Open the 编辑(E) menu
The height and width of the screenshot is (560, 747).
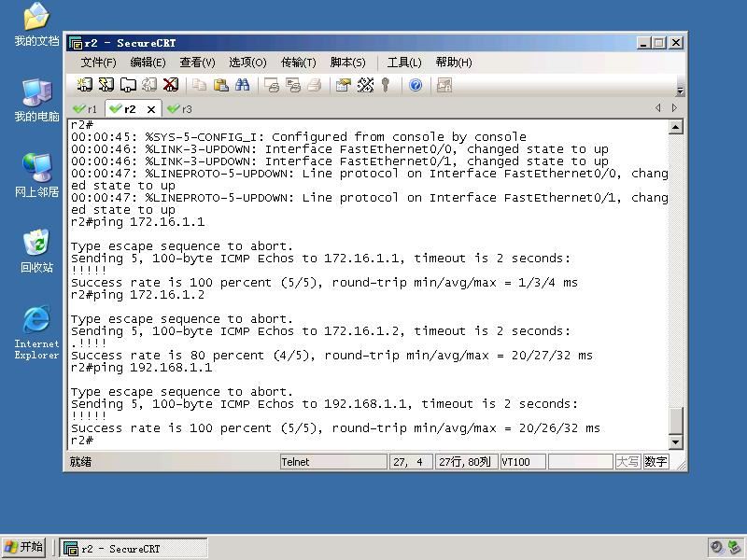click(x=148, y=63)
